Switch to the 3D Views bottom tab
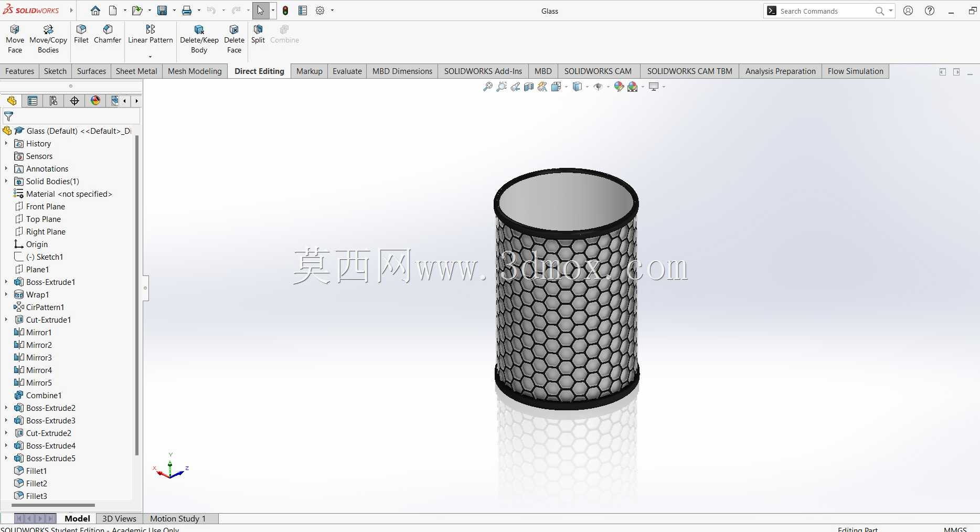980x532 pixels. point(119,518)
